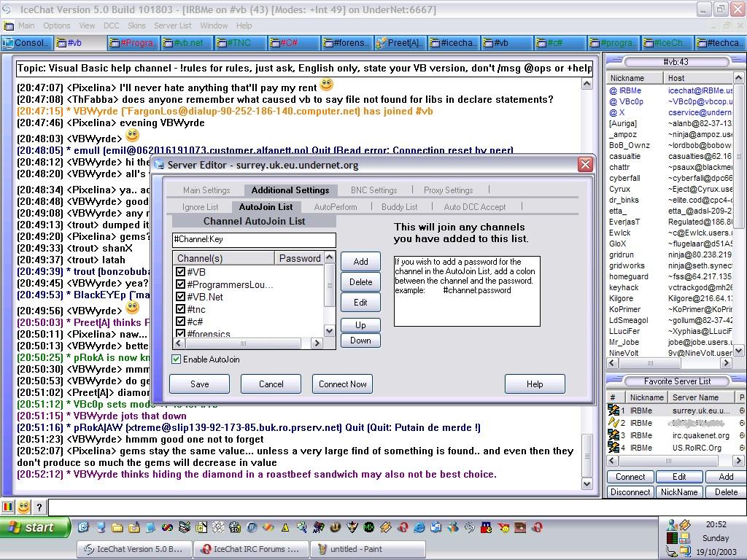This screenshot has width=747, height=560.
Task: Open the AutoPerform sub-tab
Action: (x=336, y=206)
